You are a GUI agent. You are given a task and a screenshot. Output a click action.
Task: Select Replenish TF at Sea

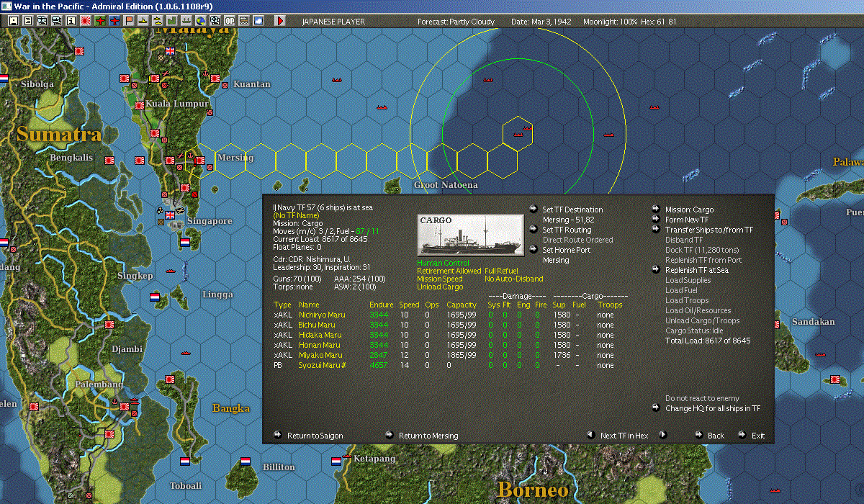[697, 270]
